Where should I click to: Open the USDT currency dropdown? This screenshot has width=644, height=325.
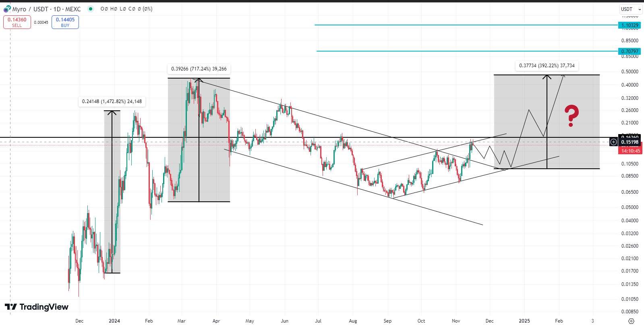631,9
